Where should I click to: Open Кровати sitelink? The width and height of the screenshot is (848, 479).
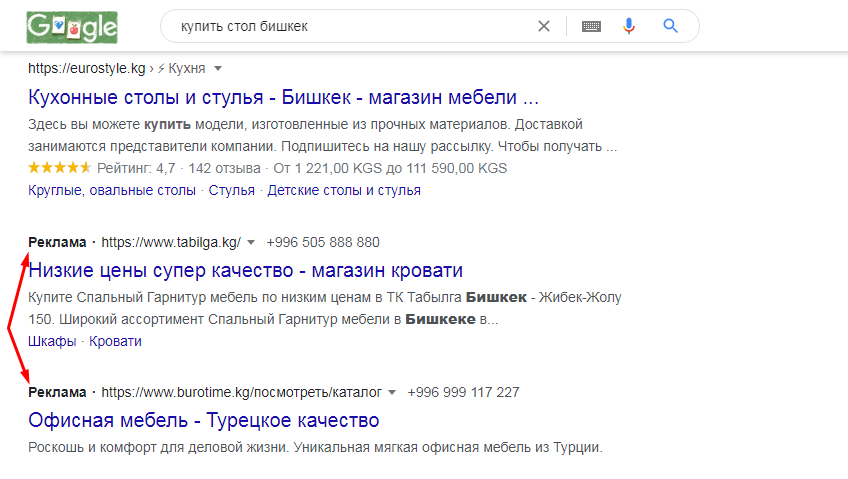115,342
